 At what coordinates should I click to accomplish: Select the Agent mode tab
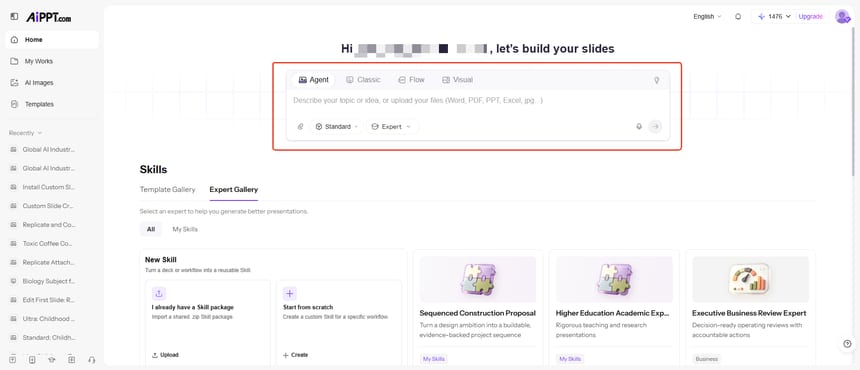coord(314,80)
